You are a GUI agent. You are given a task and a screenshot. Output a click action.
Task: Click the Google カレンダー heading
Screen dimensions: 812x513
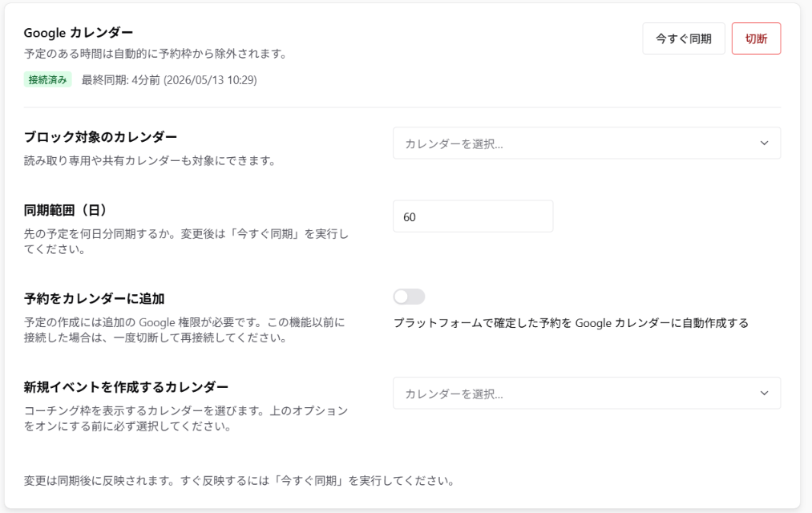(x=79, y=33)
